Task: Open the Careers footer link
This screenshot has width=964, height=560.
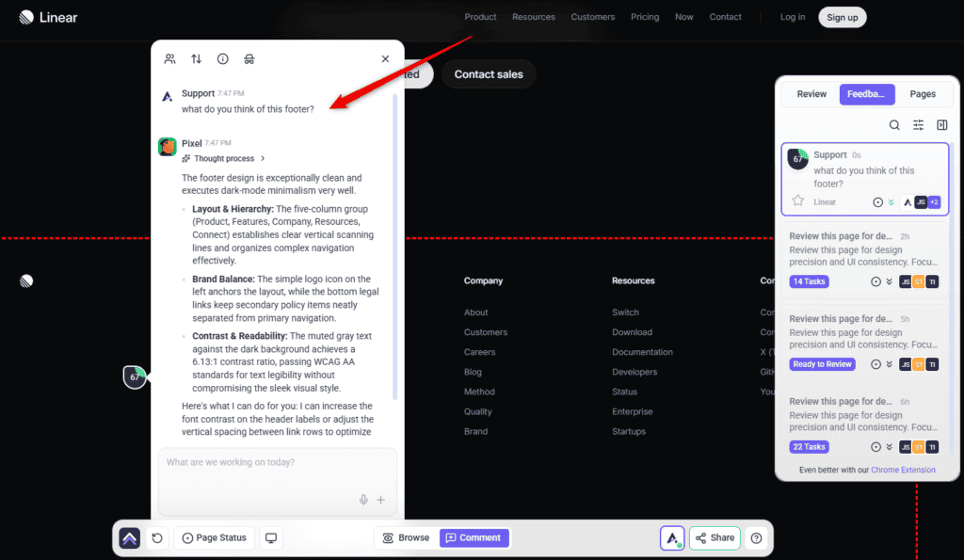Action: 479,352
